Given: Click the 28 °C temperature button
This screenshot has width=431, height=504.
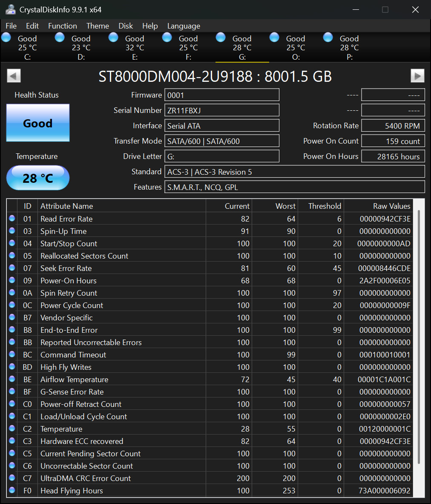Looking at the screenshot, I should (x=38, y=178).
